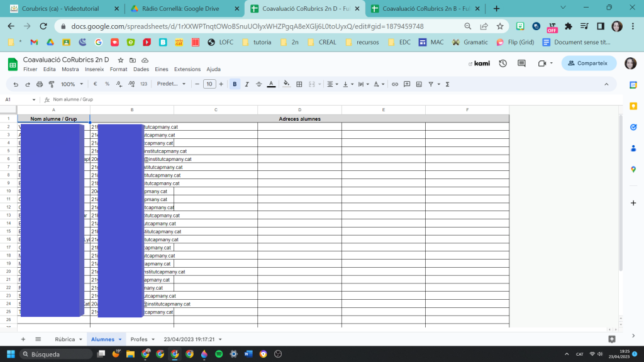Select the paint format tool

tap(52, 84)
